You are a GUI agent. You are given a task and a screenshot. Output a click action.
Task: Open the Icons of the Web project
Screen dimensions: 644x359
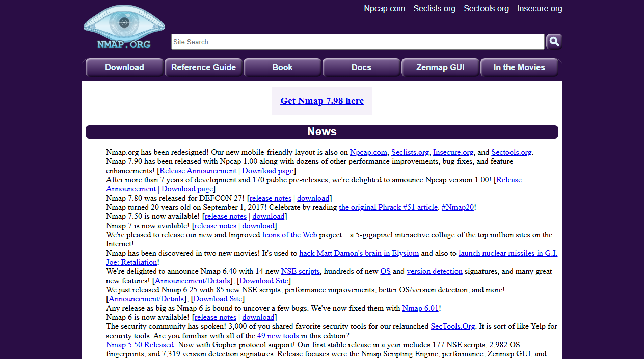(289, 234)
